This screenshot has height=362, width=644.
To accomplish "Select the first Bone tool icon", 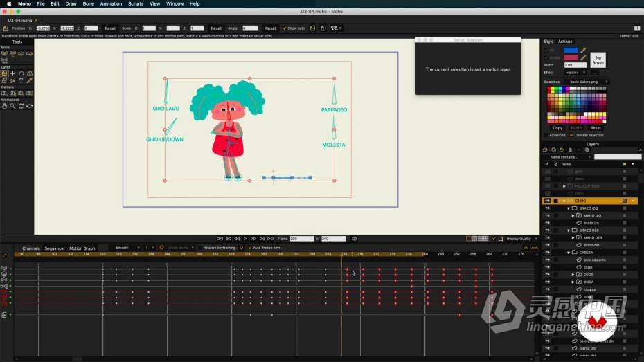I will (x=5, y=54).
